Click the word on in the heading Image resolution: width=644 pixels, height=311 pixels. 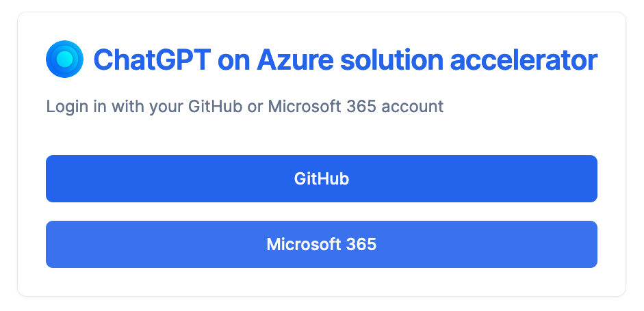pos(234,61)
